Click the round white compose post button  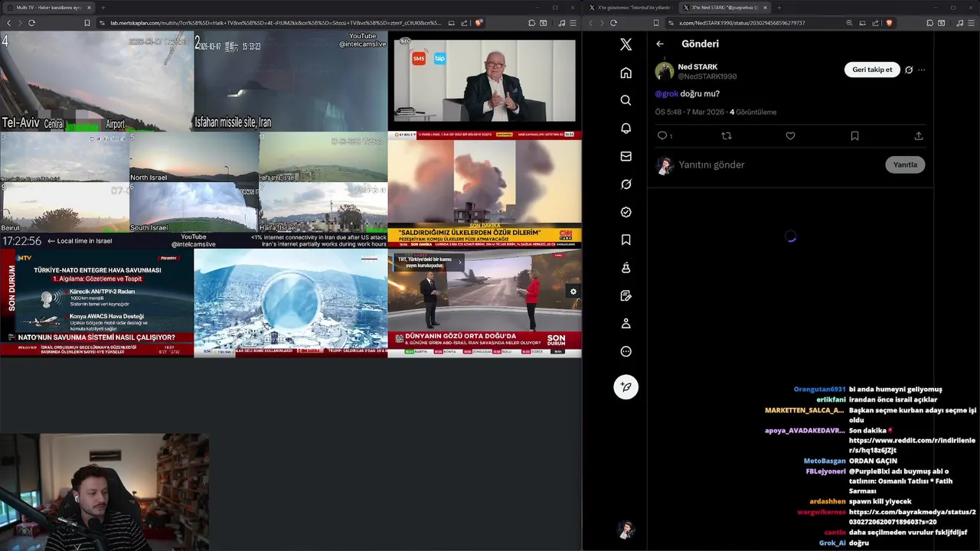coord(626,387)
